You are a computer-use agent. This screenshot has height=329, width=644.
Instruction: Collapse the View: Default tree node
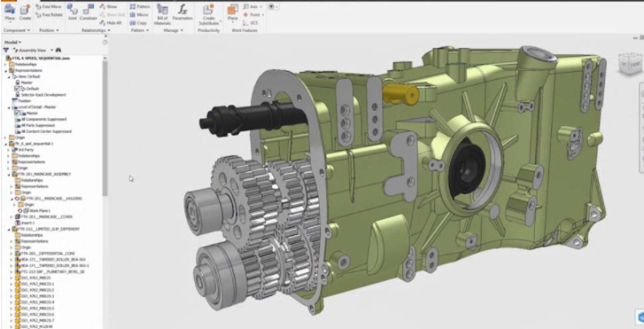click(9, 76)
